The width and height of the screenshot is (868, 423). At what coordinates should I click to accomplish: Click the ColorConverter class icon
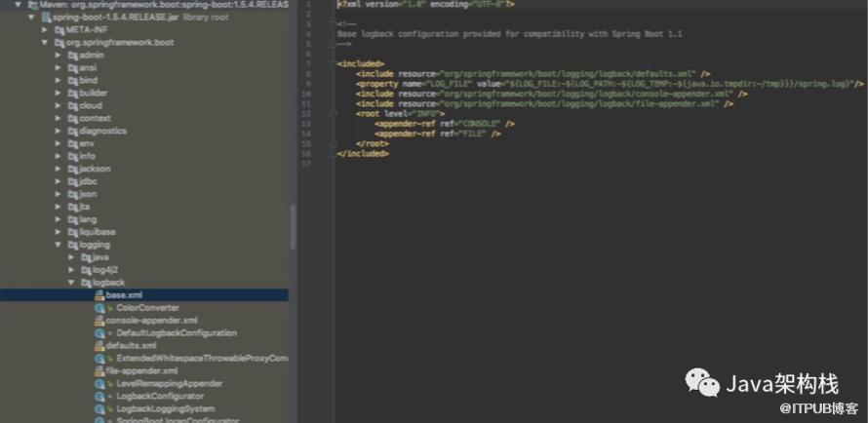[99, 307]
